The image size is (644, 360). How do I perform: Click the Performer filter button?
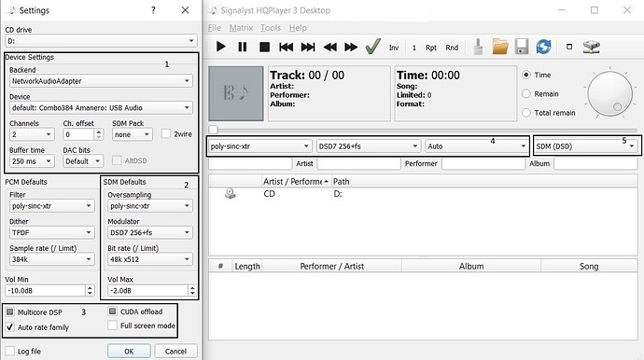click(421, 163)
